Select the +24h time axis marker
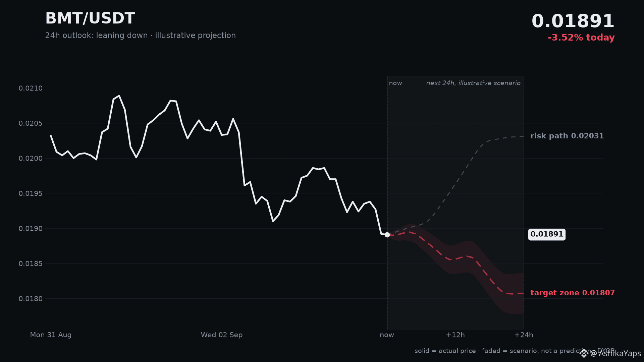The height and width of the screenshot is (362, 644). [x=524, y=335]
